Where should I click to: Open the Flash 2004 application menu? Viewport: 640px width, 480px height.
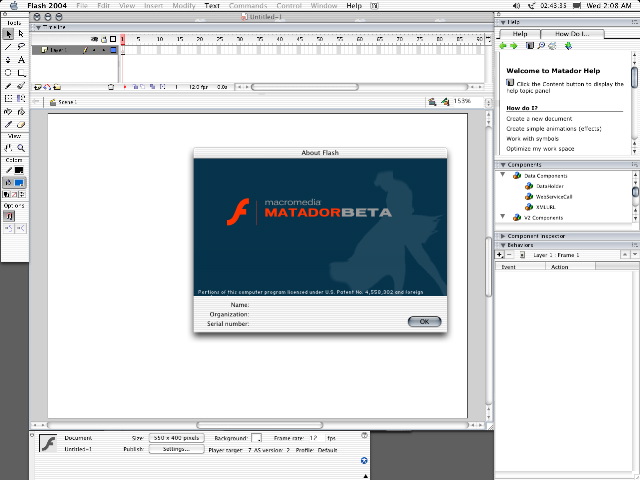tap(47, 6)
